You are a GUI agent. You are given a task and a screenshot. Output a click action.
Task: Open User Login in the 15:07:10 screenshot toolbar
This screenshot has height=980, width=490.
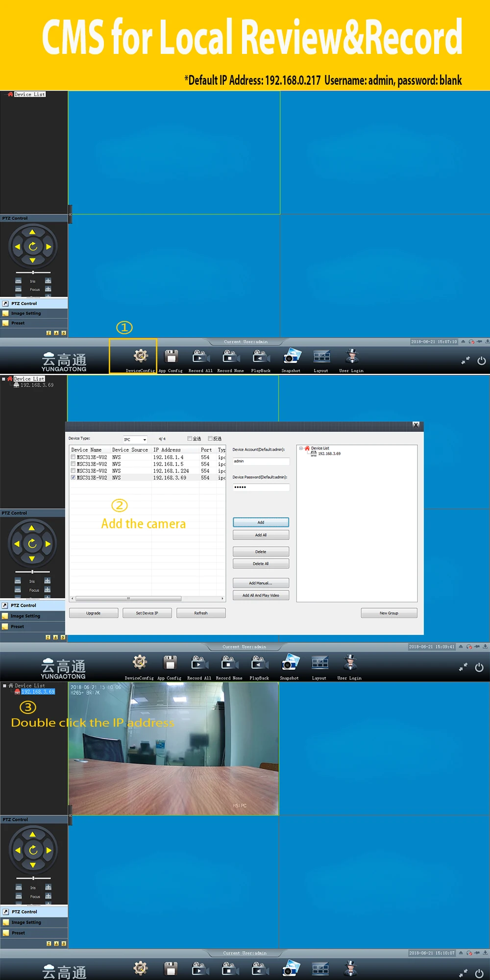[x=351, y=360]
